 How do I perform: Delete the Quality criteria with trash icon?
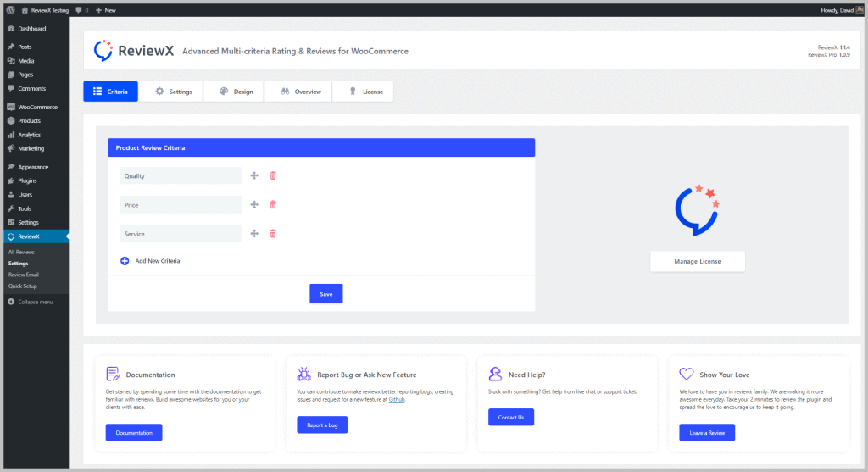pyautogui.click(x=273, y=175)
